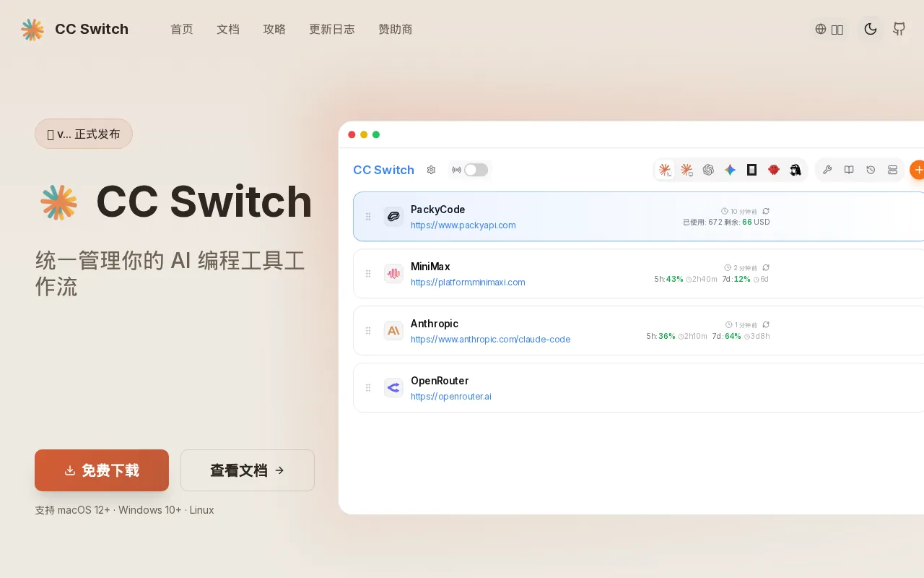Select the black-and-white figure app icon
This screenshot has height=578, width=924.
[795, 170]
